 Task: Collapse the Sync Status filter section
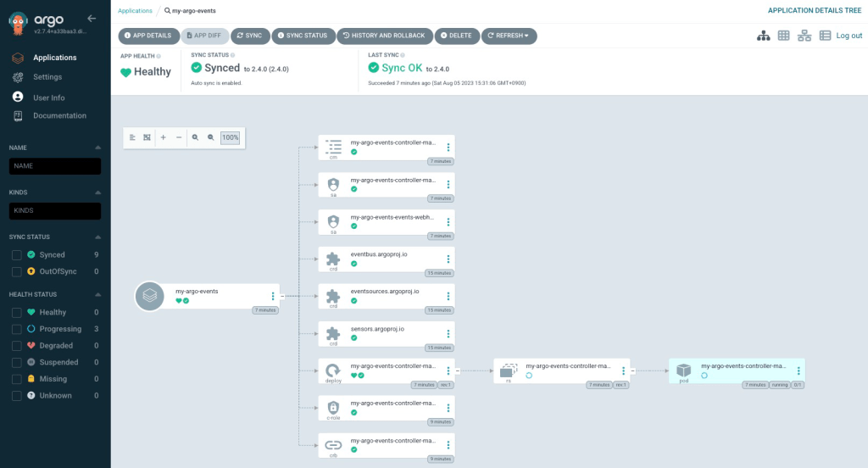pos(97,237)
